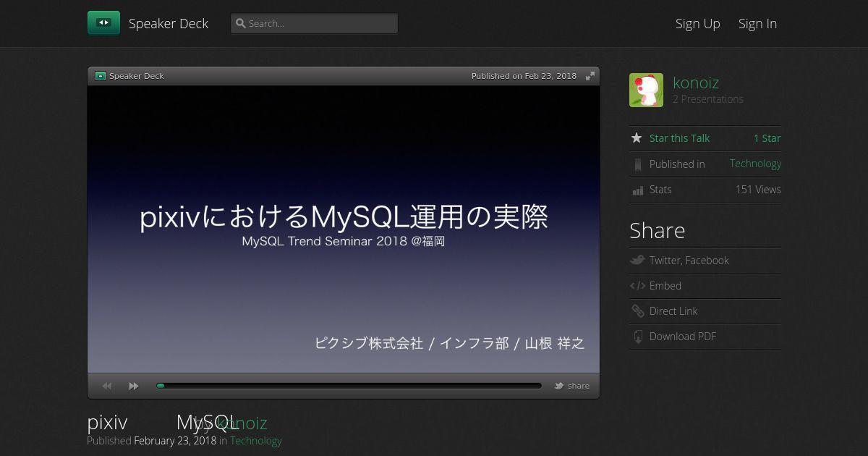The image size is (868, 456).
Task: Click the 1 Star count
Action: click(x=767, y=138)
